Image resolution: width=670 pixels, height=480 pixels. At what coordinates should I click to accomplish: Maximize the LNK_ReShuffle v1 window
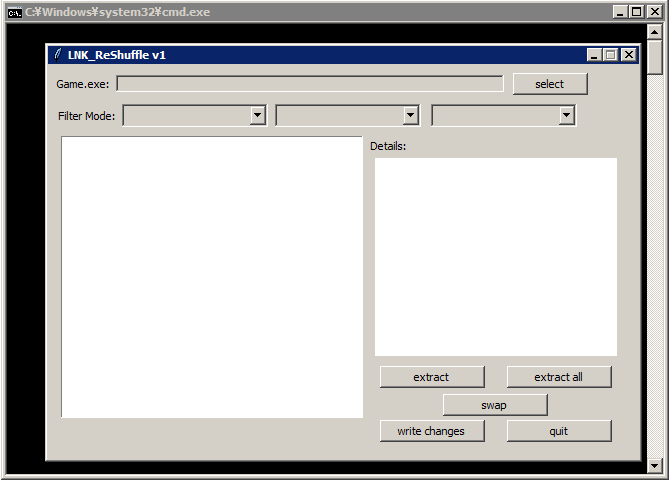611,55
